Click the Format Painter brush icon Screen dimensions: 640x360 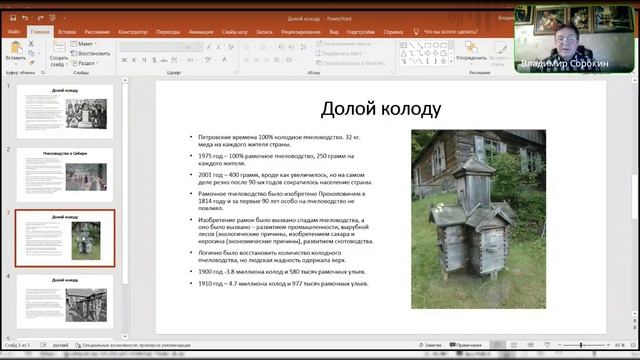tap(31, 62)
